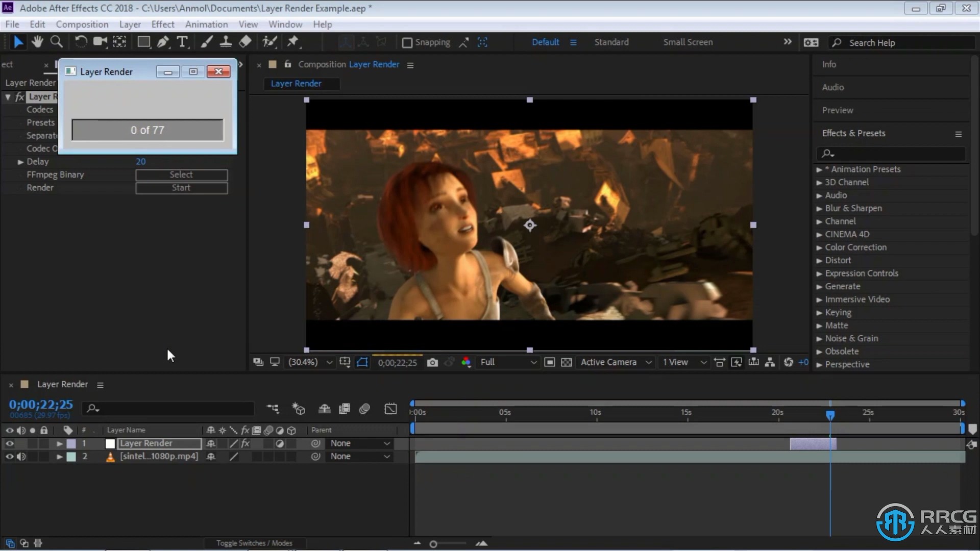The height and width of the screenshot is (551, 980).
Task: Toggle adjustment layer switch on Layer Render
Action: tap(280, 443)
